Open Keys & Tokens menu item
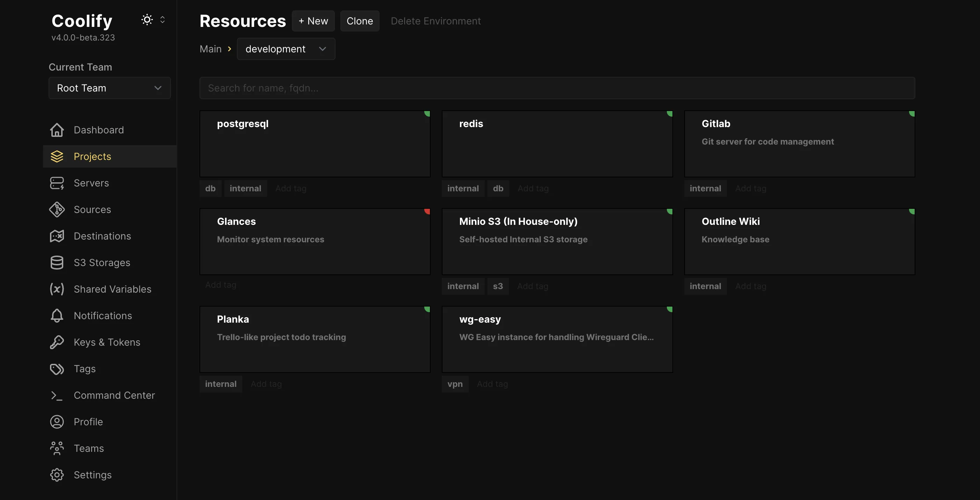Screen dimensions: 980x500 click(x=109, y=342)
